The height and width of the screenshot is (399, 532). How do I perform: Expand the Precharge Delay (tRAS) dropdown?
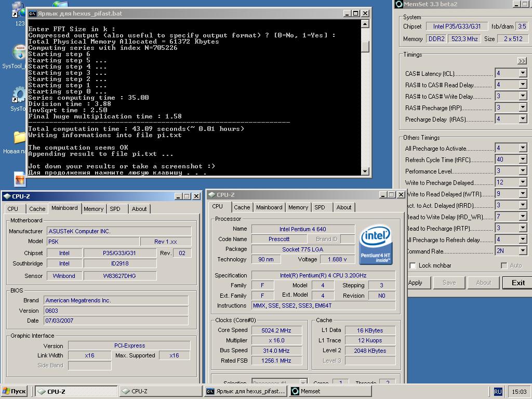coord(523,119)
